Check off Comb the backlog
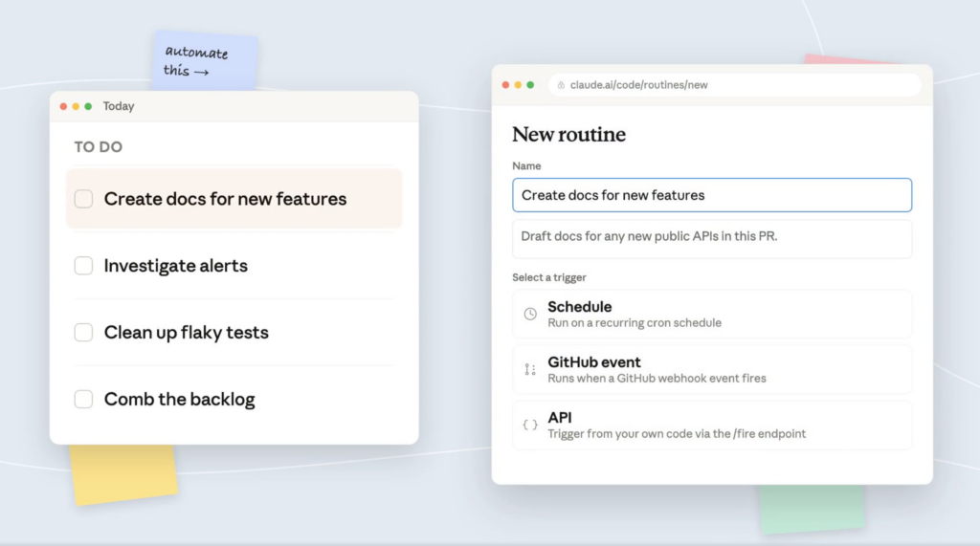The width and height of the screenshot is (980, 546). coord(84,400)
